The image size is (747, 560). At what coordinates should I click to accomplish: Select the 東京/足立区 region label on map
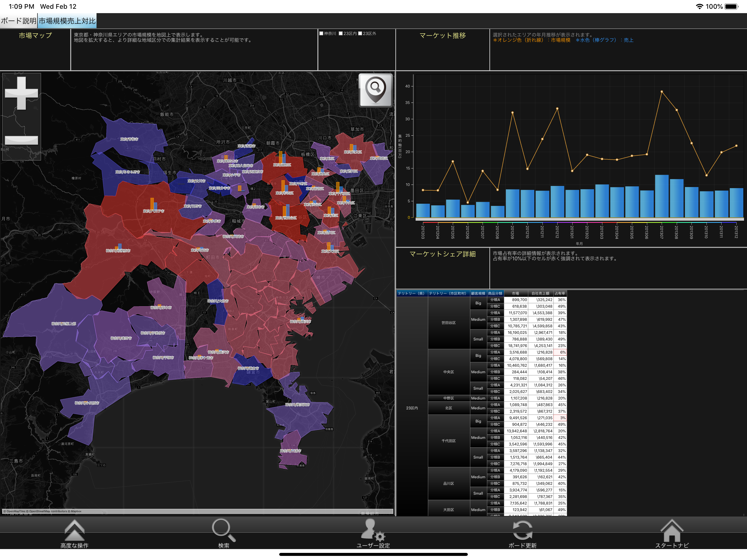pyautogui.click(x=353, y=152)
